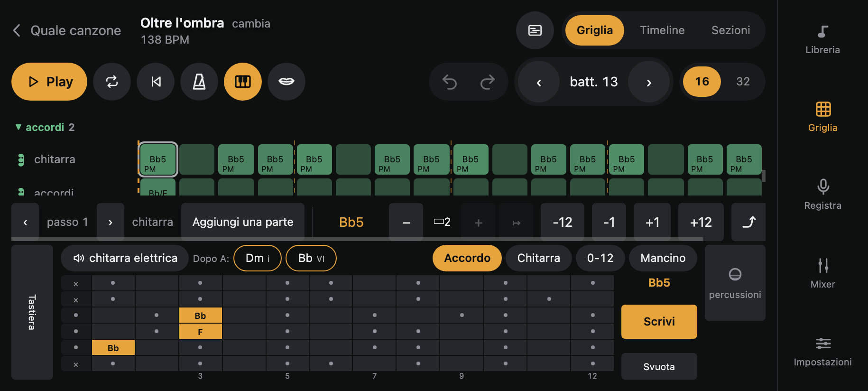Viewport: 868px width, 391px height.
Task: Open the Mixer in sidebar
Action: pos(822,273)
